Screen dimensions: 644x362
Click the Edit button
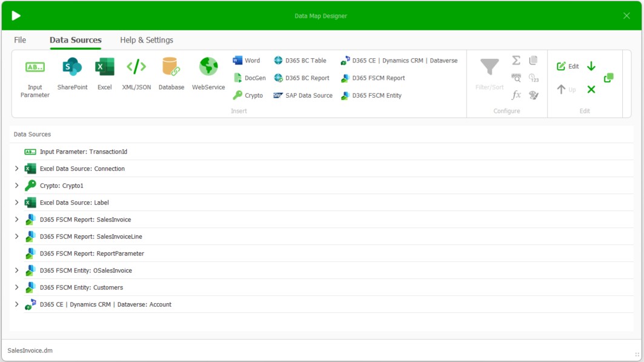point(568,65)
